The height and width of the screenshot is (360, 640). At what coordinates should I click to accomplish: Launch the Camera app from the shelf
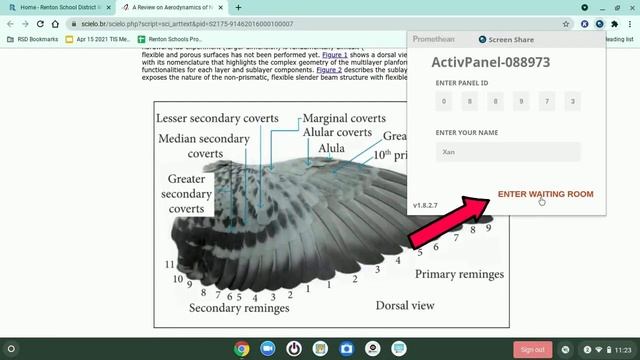346,349
